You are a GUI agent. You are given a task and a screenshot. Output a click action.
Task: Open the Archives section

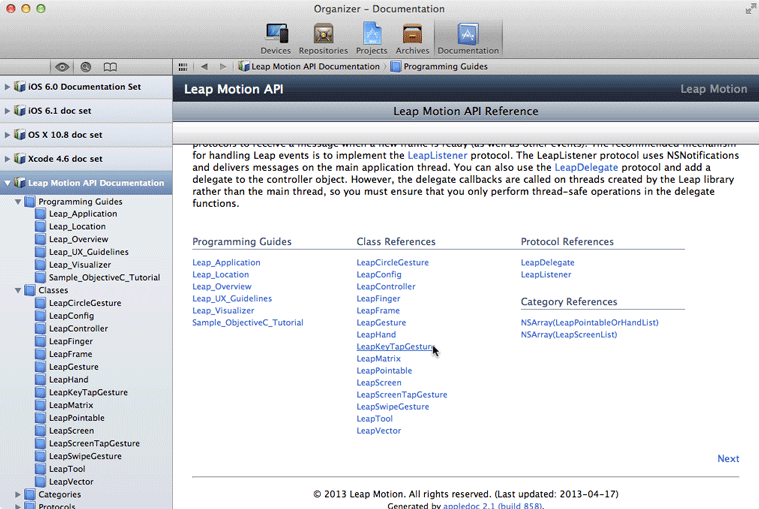[x=412, y=38]
